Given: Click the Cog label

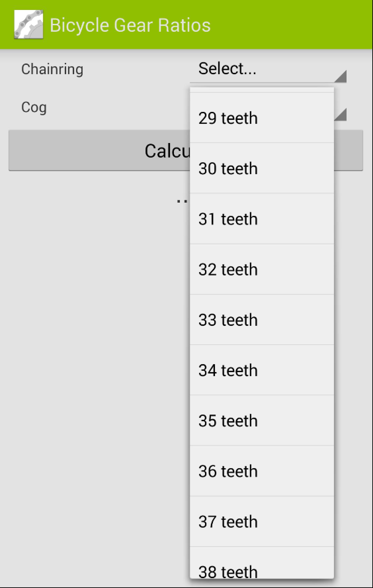Looking at the screenshot, I should tap(34, 108).
